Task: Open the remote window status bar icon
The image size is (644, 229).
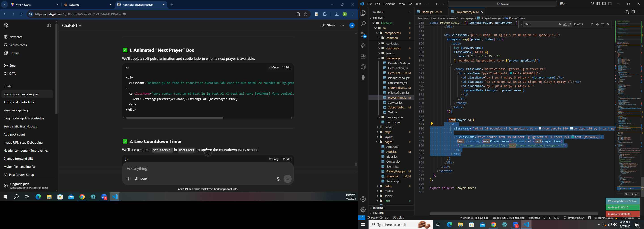Action: (362, 218)
